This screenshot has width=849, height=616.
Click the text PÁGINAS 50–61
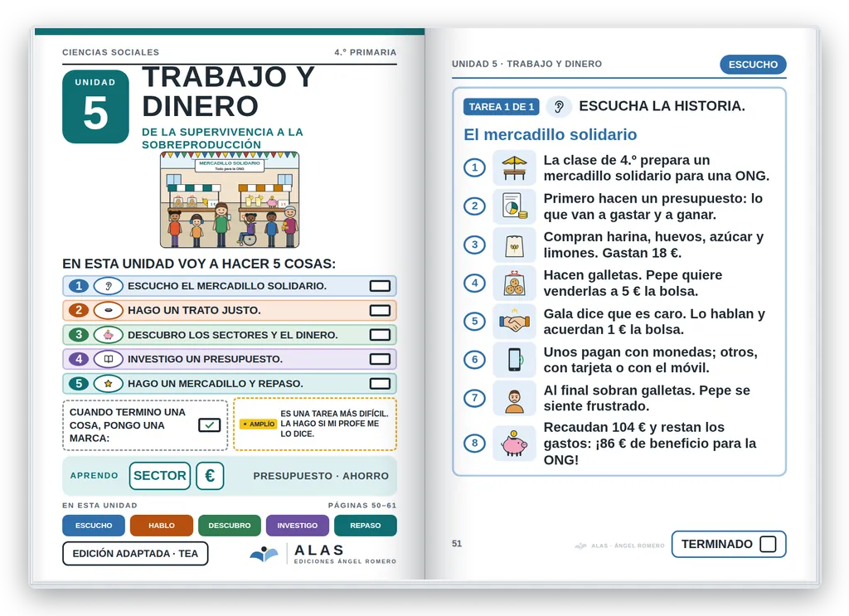[362, 505]
